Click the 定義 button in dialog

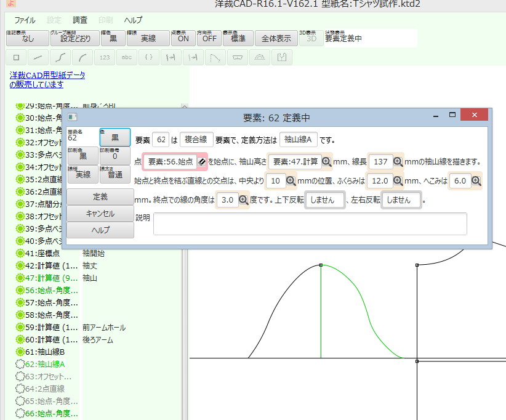coord(100,196)
